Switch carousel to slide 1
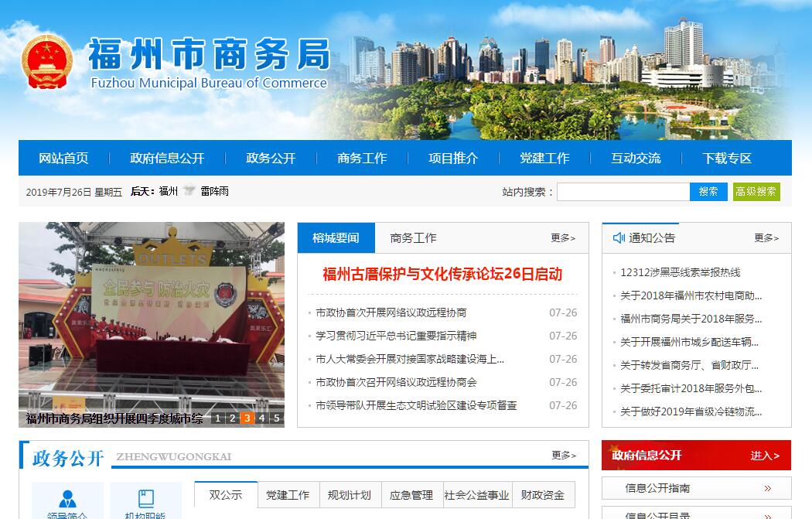Image resolution: width=812 pixels, height=519 pixels. [x=218, y=418]
